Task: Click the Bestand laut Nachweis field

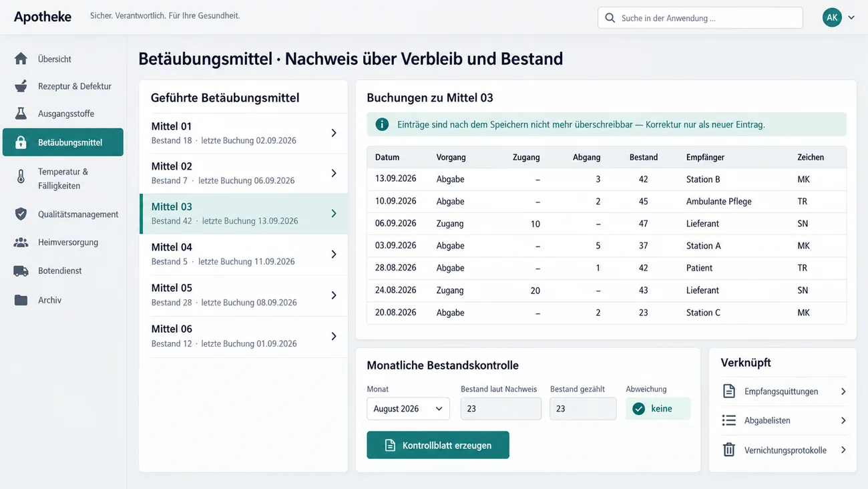Action: (x=501, y=409)
